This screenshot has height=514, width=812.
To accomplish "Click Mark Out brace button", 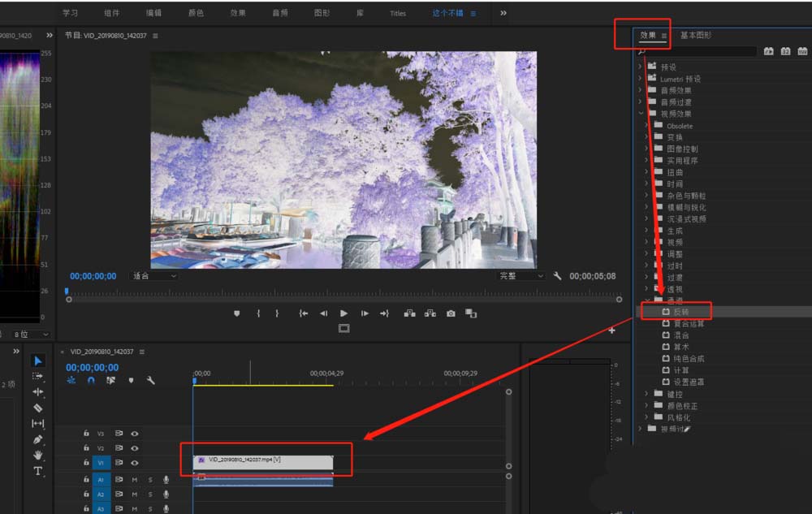I will coord(277,313).
